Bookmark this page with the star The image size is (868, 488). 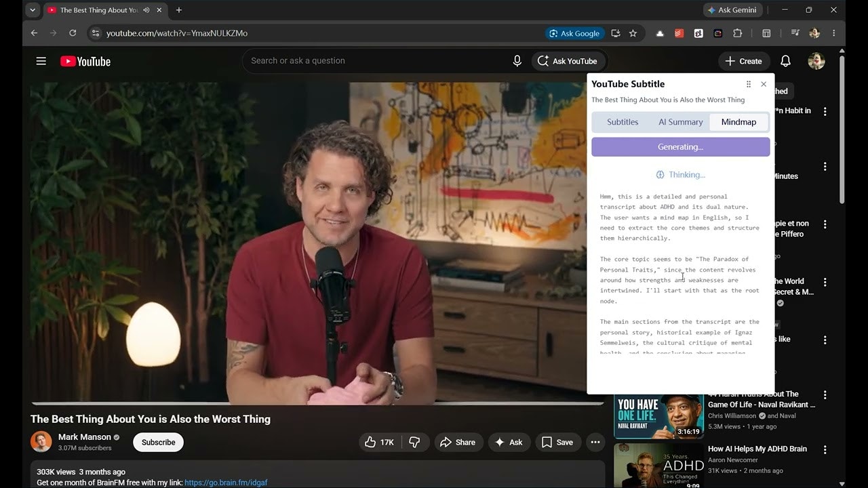(633, 33)
